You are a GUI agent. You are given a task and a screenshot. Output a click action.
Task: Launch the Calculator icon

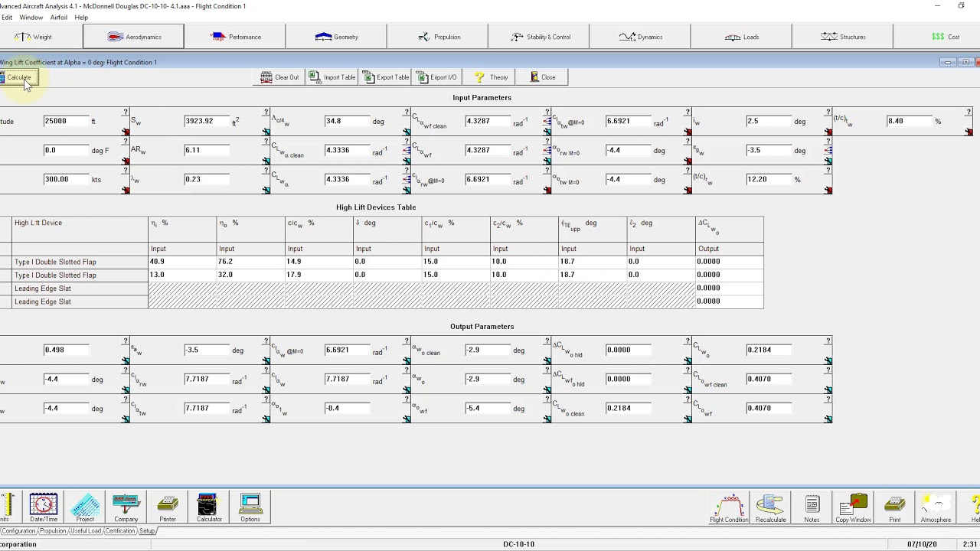(209, 508)
